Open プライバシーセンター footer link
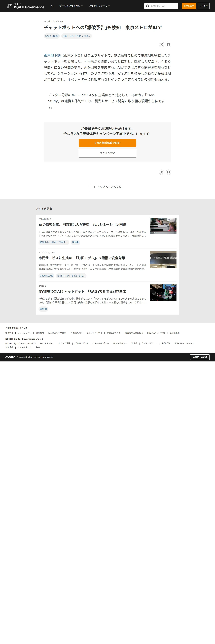The width and height of the screenshot is (215, 644). point(184,344)
